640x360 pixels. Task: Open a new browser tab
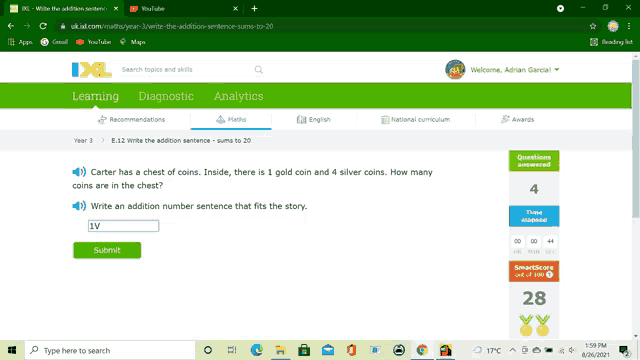254,9
